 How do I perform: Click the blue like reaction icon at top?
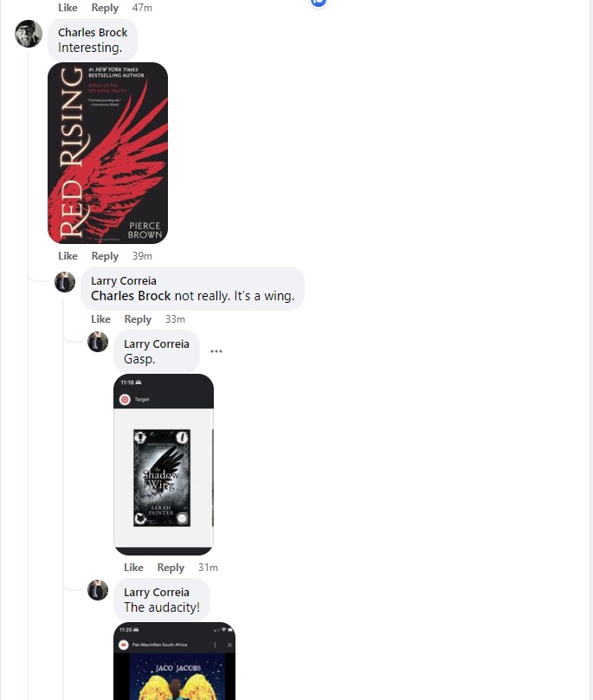pos(319,3)
